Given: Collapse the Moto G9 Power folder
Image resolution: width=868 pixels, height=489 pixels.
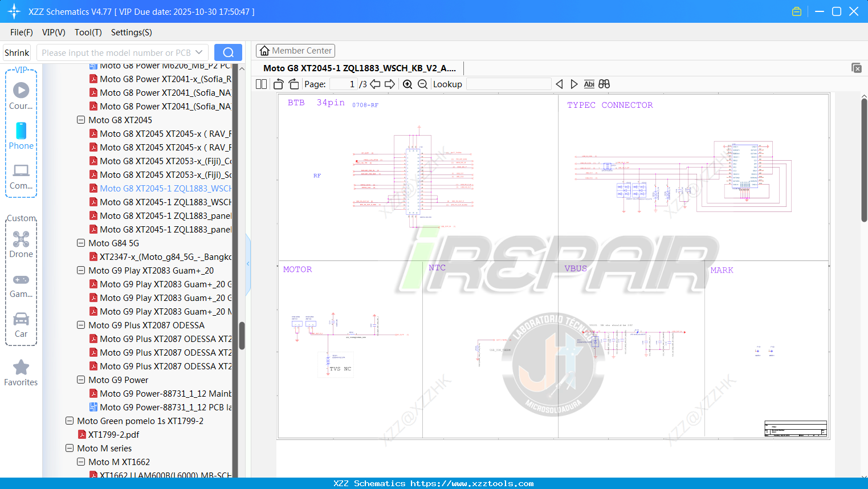Looking at the screenshot, I should tap(81, 380).
